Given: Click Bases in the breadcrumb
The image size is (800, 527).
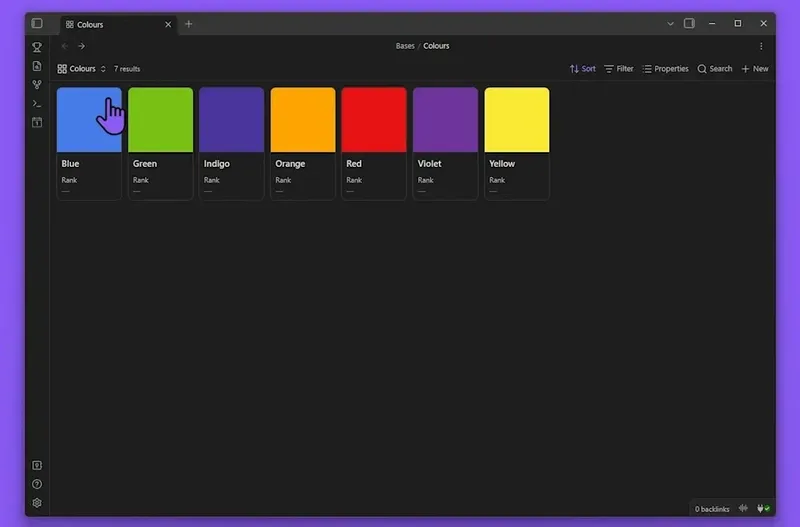Looking at the screenshot, I should coord(405,46).
